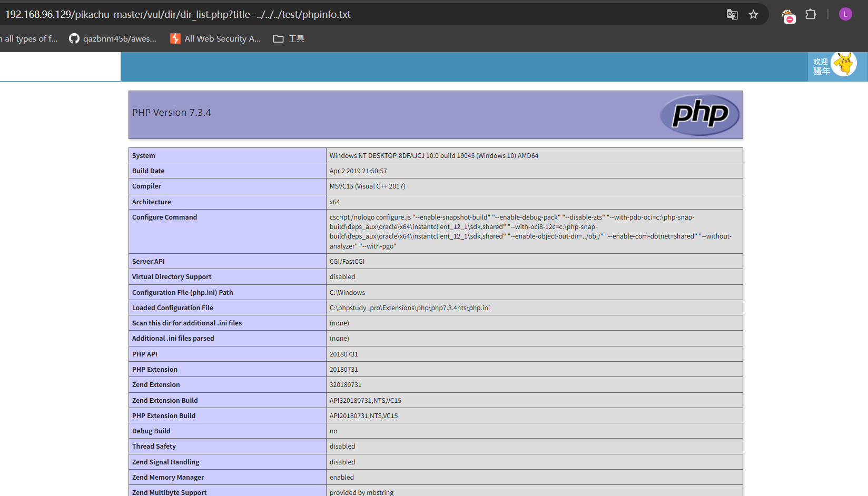Open the red-badged extension icon in the toolbar
Screen dimensions: 868x496
click(x=788, y=16)
